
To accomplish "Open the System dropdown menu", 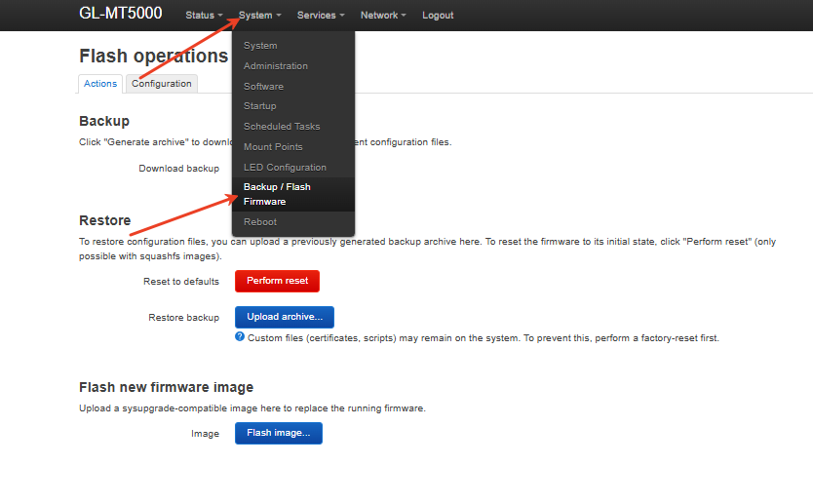I will coord(259,16).
